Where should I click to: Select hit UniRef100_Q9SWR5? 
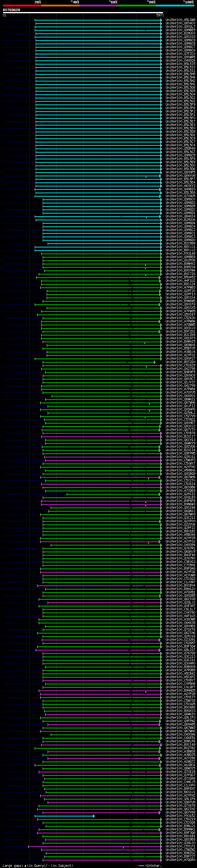(x=180, y=57)
